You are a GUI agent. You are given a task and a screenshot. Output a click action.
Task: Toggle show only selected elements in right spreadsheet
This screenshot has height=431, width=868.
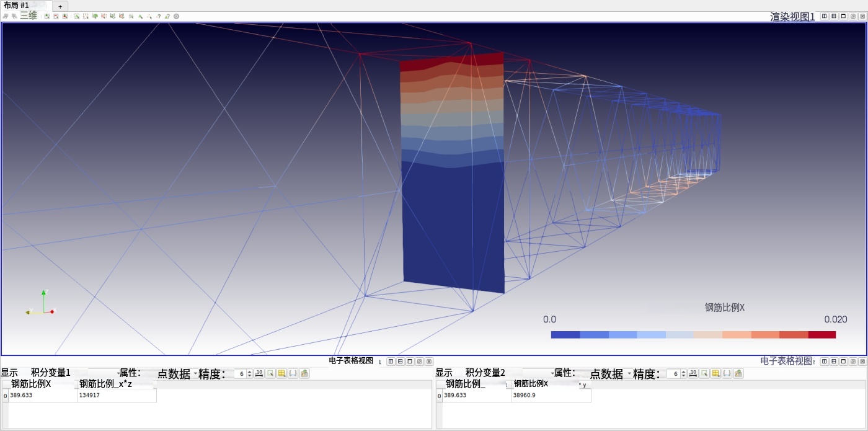(704, 373)
